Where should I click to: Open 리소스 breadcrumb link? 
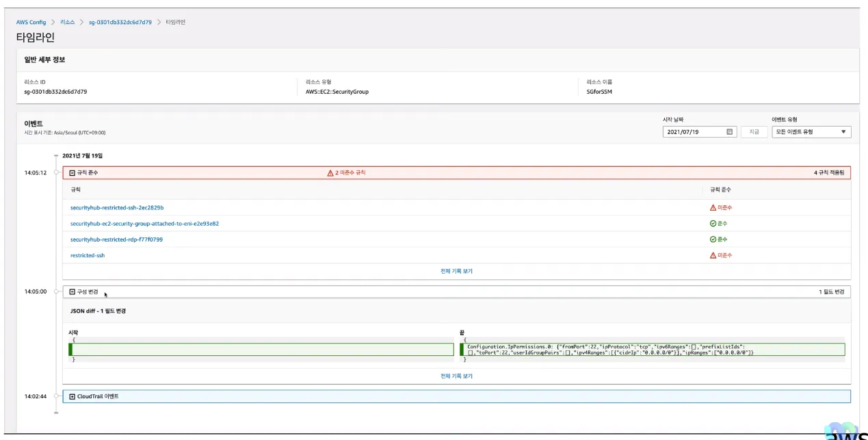67,22
